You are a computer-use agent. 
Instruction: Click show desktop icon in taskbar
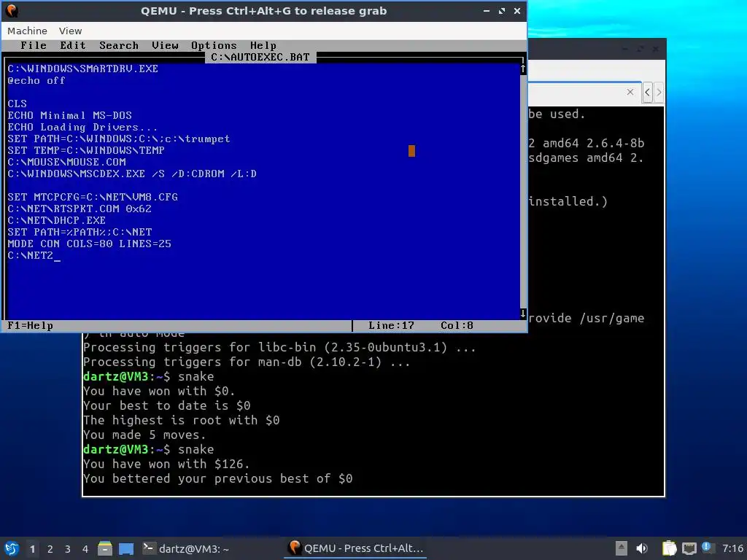pos(126,548)
